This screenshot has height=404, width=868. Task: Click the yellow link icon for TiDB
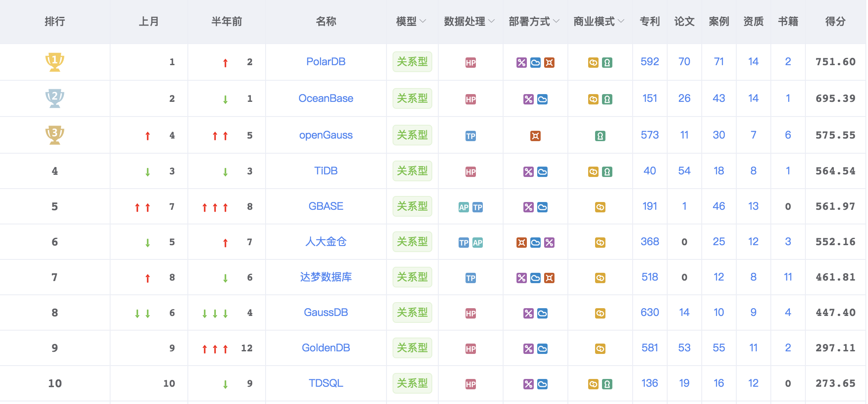pyautogui.click(x=593, y=172)
